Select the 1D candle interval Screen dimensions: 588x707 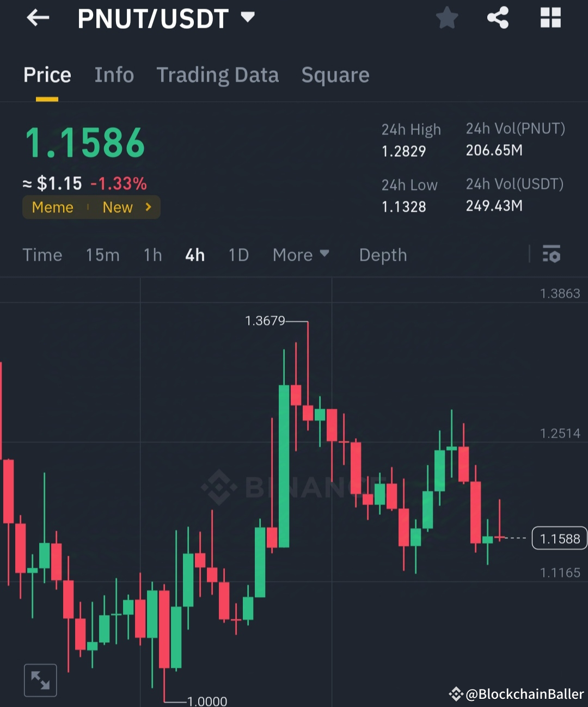point(238,255)
